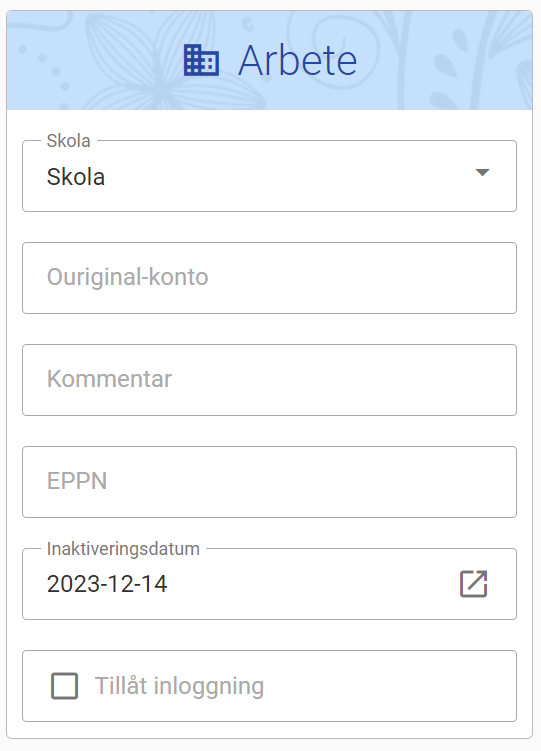Click the 2023-12-14 date value
This screenshot has height=751, width=541.
click(x=107, y=584)
